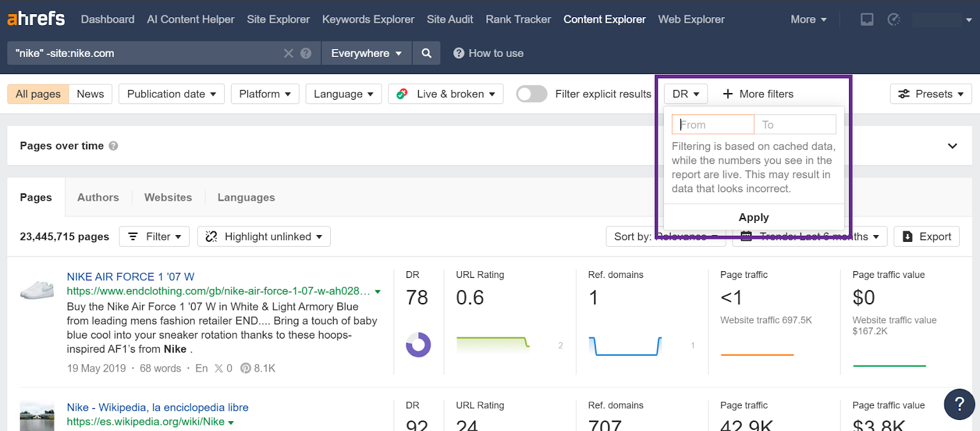980x431 pixels.
Task: Open the Everywhere search scope dropdown
Action: tap(366, 53)
